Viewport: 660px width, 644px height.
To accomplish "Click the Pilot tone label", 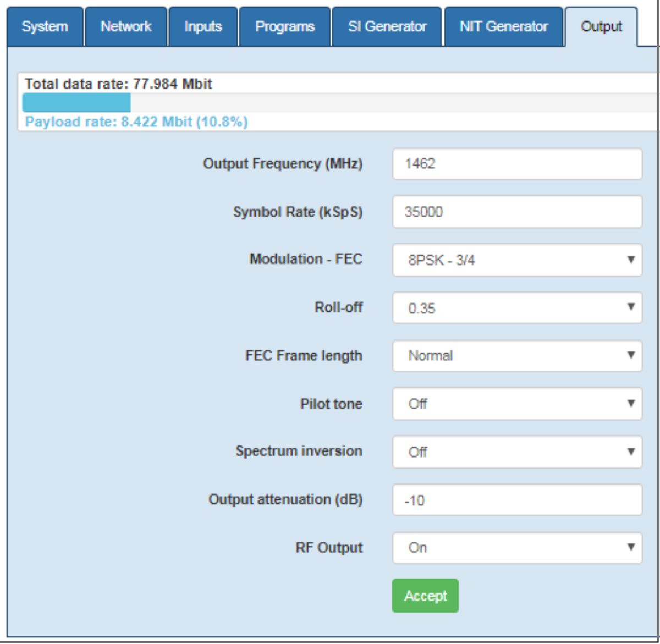I will click(331, 404).
